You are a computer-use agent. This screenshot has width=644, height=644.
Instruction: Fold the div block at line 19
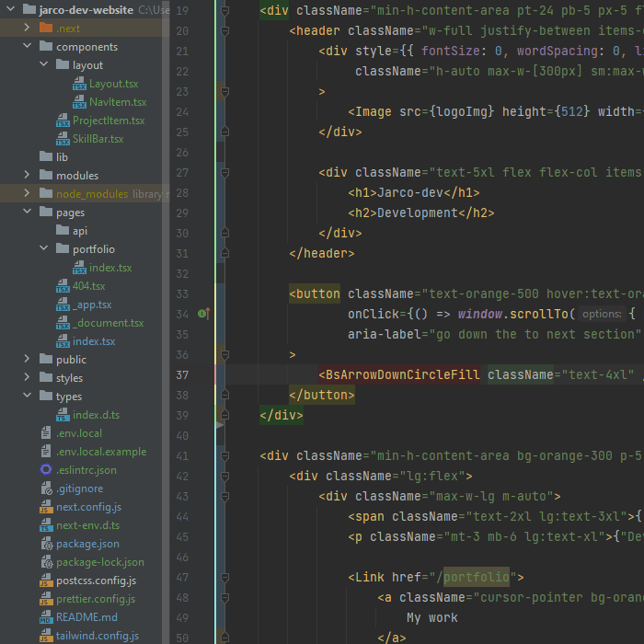point(225,11)
